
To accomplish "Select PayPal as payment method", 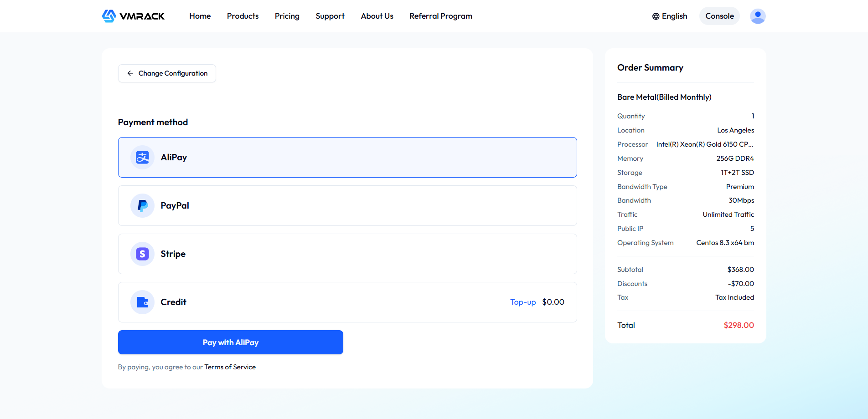I will [x=347, y=206].
